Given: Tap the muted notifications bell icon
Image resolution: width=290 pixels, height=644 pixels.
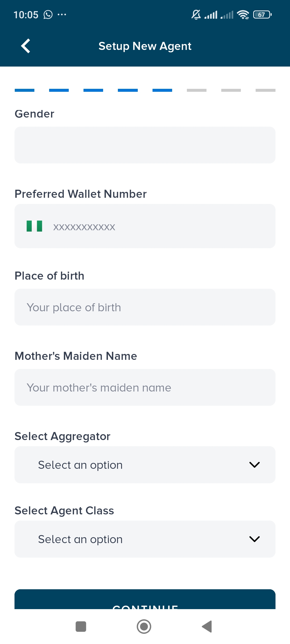Looking at the screenshot, I should [196, 14].
